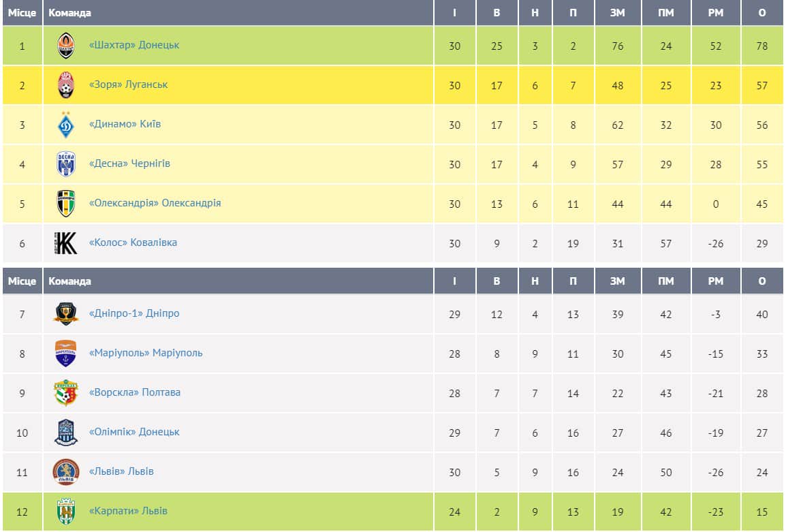Click the Shakhtar Donetsk club logo
This screenshot has width=786, height=532.
pyautogui.click(x=66, y=46)
